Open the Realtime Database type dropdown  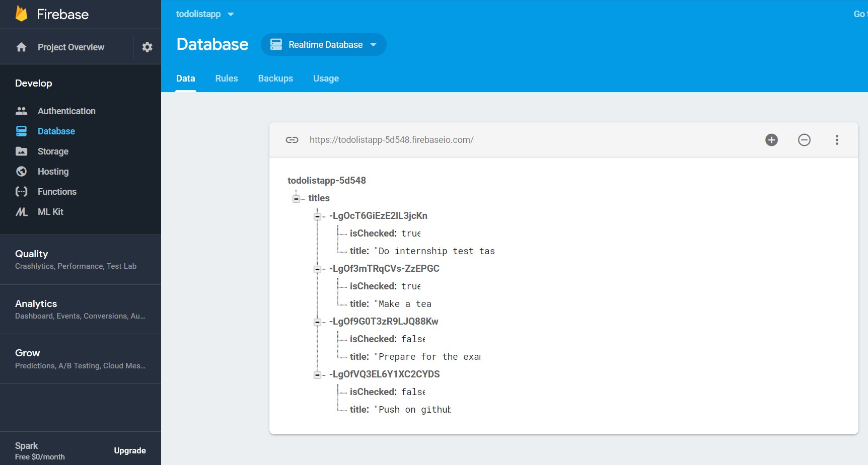pos(373,45)
